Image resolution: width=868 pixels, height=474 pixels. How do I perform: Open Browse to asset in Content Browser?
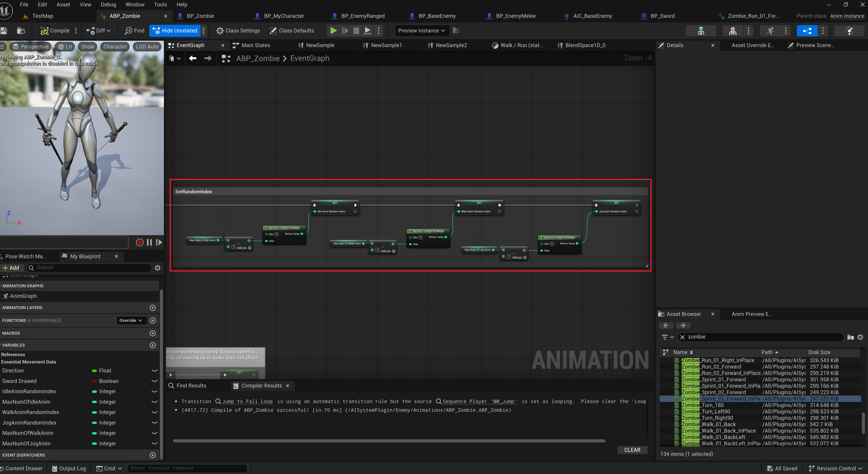point(21,31)
